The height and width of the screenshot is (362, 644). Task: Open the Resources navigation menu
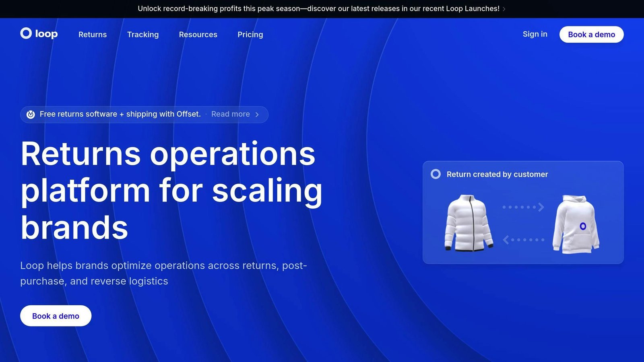point(198,35)
